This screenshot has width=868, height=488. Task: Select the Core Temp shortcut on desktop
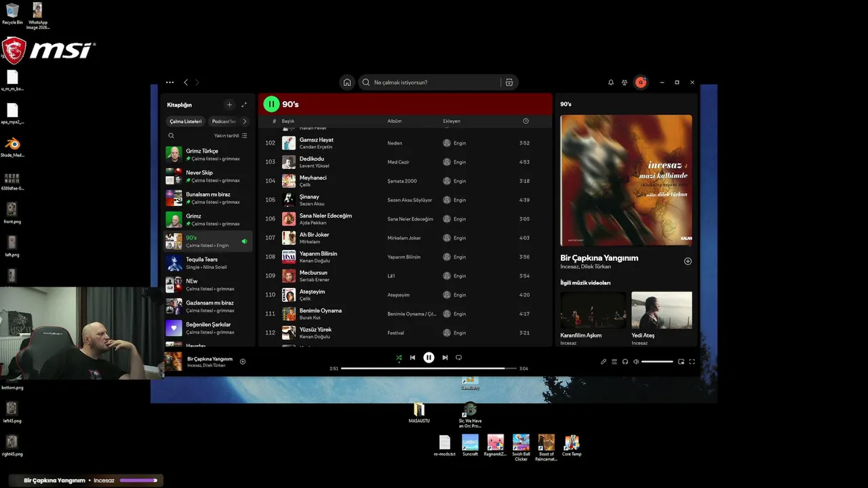[x=572, y=445]
